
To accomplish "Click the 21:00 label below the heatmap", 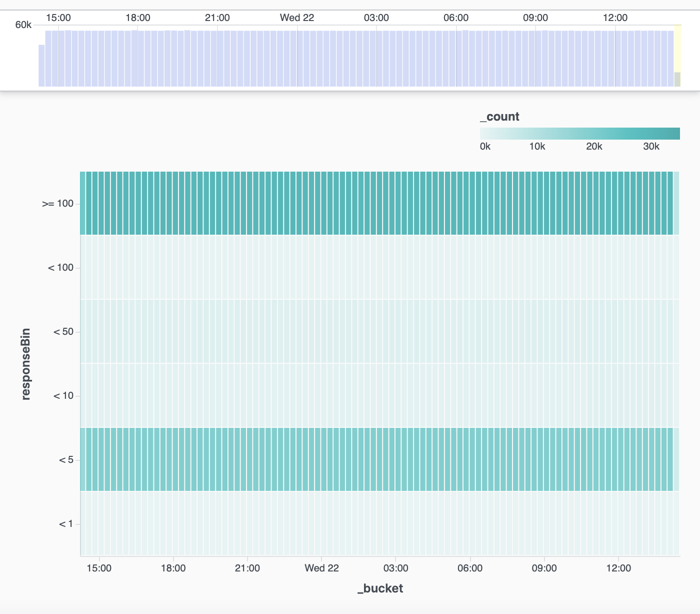I will click(x=247, y=568).
